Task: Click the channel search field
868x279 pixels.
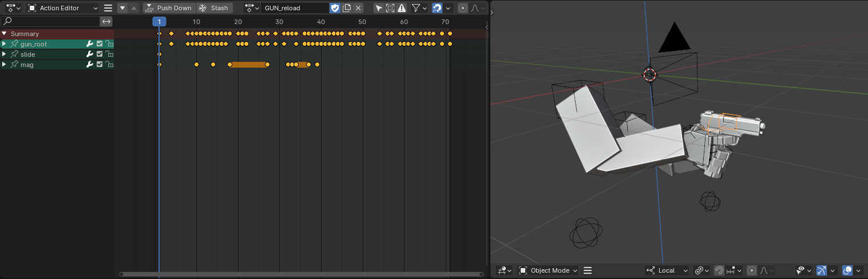Action: 51,21
